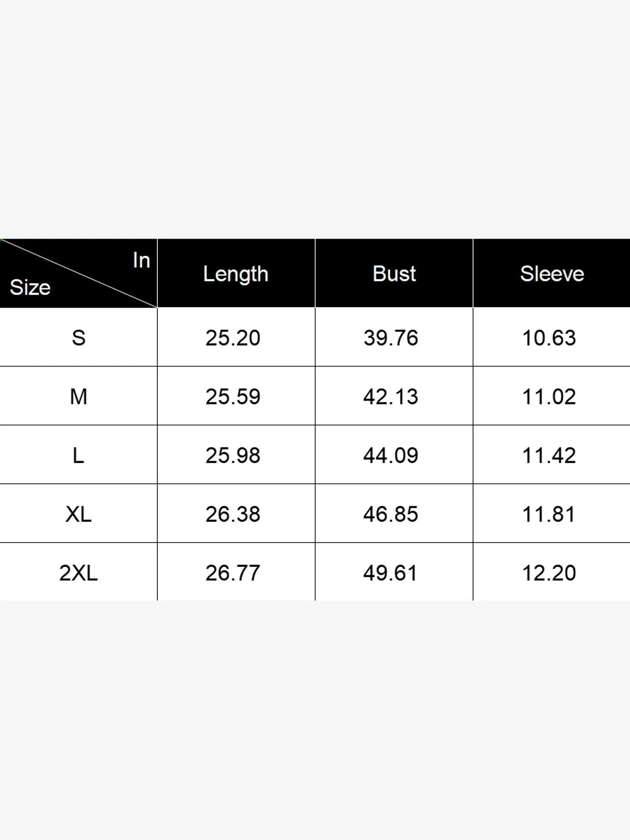Select the XL size row label

tap(79, 514)
